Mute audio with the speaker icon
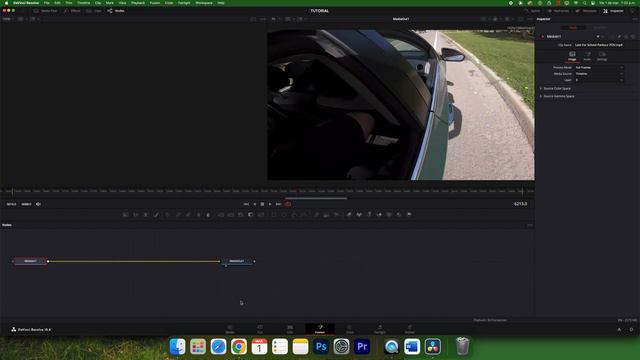This screenshot has width=640, height=360. point(38,204)
